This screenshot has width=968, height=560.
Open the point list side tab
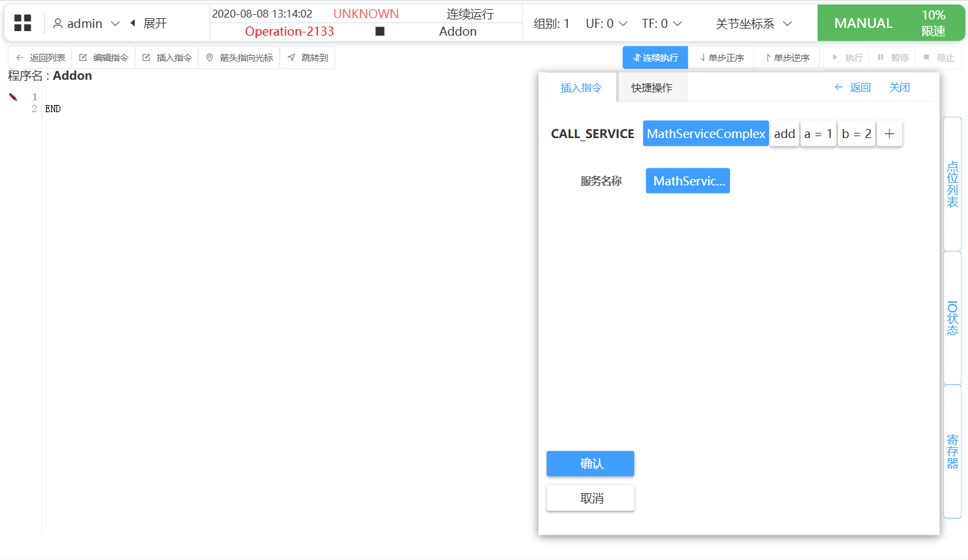952,184
